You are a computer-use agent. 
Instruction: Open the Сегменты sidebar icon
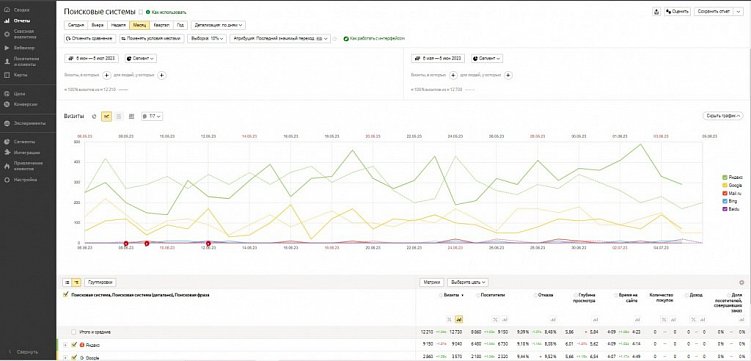[7, 142]
